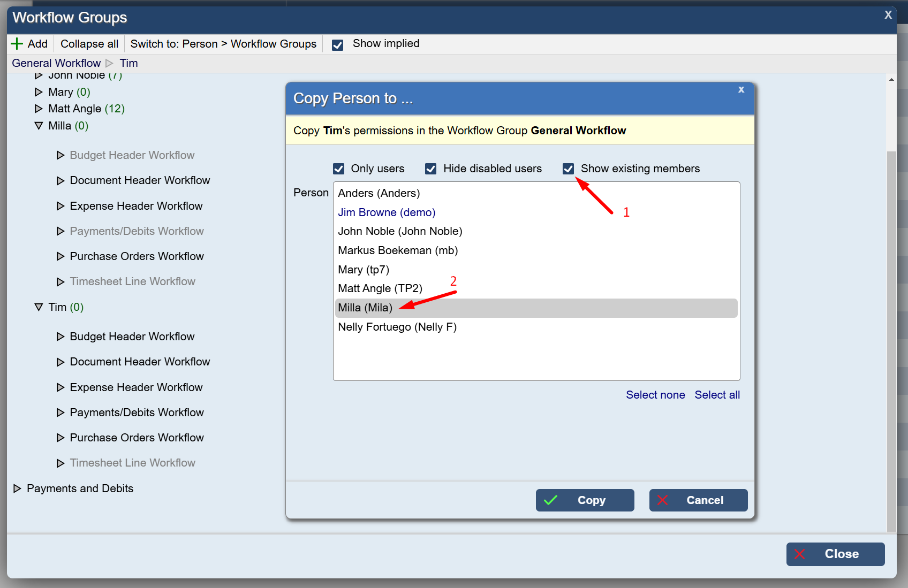Image resolution: width=908 pixels, height=588 pixels.
Task: Close the Copy Person dialog with x
Action: [x=741, y=90]
